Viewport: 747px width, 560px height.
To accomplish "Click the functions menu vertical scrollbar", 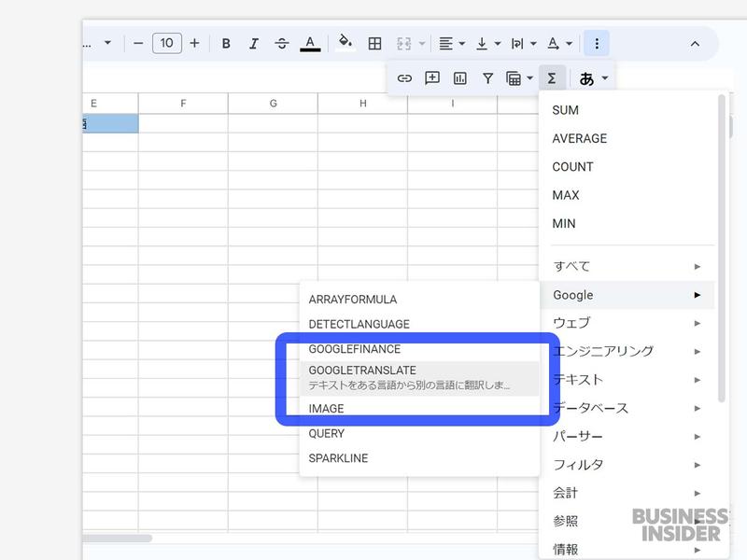I will (721, 248).
